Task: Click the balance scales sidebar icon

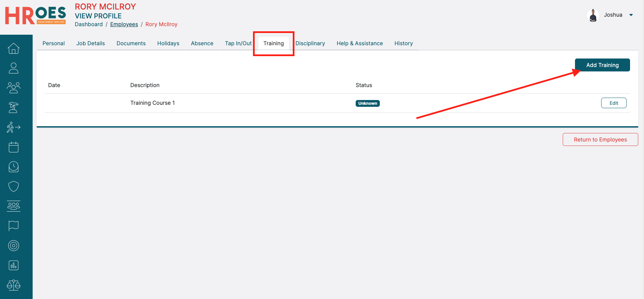Action: [14, 285]
